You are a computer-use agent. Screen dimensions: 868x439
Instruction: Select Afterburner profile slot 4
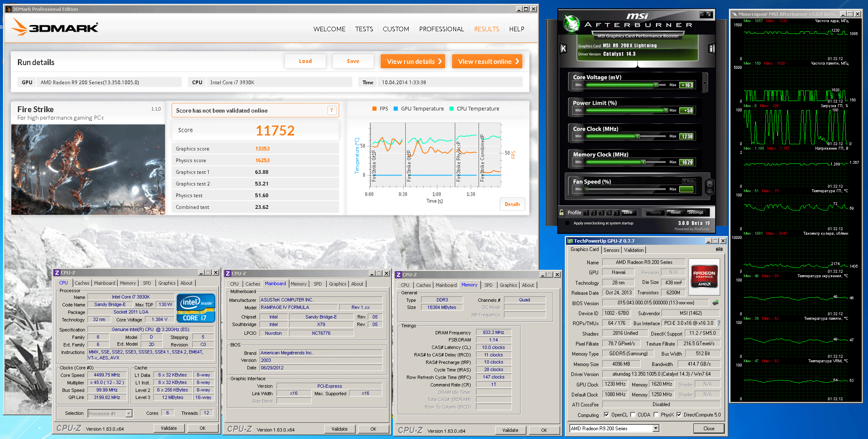tap(609, 213)
